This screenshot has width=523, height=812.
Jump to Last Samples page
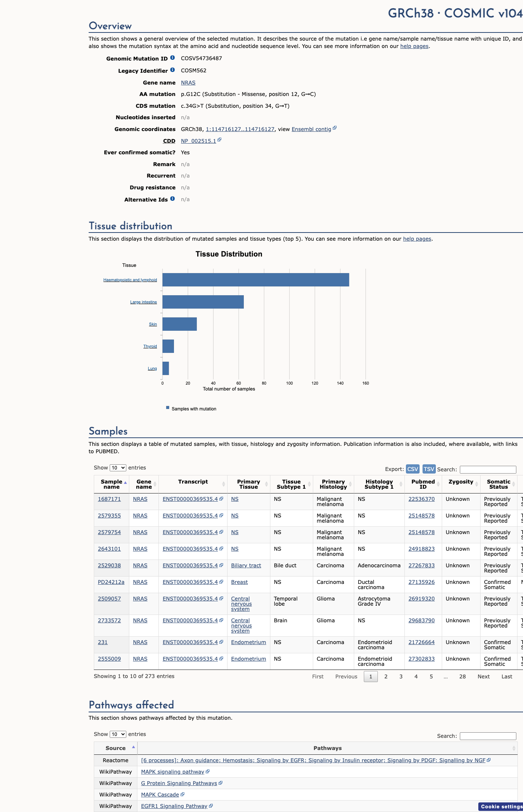pyautogui.click(x=507, y=677)
